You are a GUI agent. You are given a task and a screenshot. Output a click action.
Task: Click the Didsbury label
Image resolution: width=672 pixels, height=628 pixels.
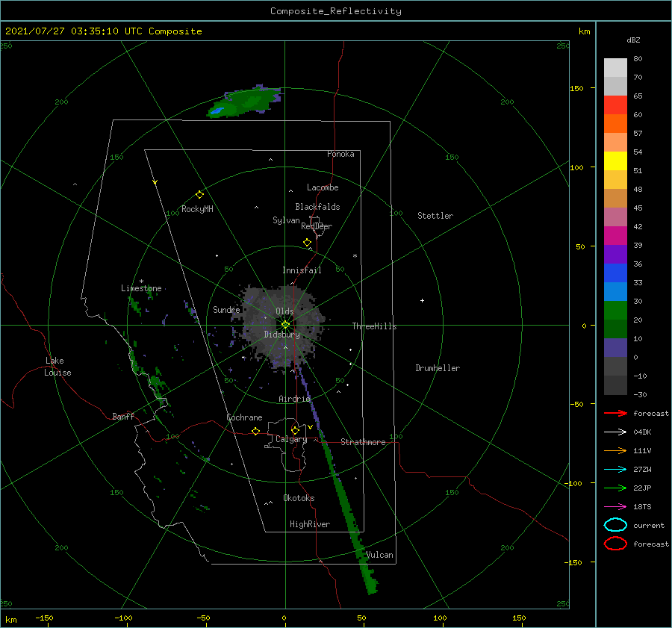pyautogui.click(x=281, y=335)
